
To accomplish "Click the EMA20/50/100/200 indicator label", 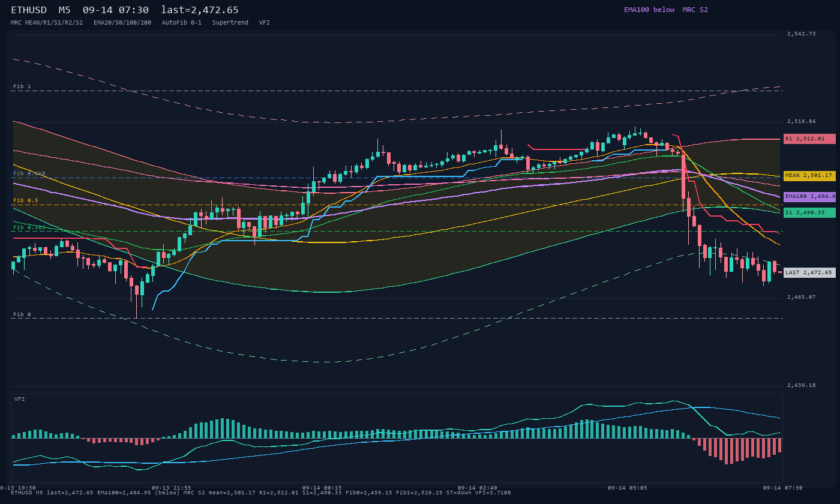I will coord(122,22).
